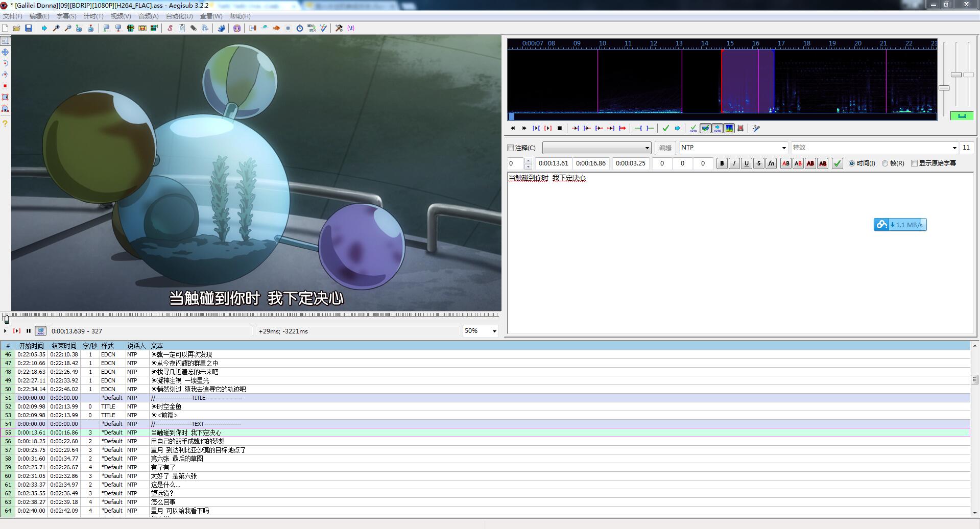Open the 音频(A) menu
Viewport: 980px width, 529px height.
click(149, 16)
